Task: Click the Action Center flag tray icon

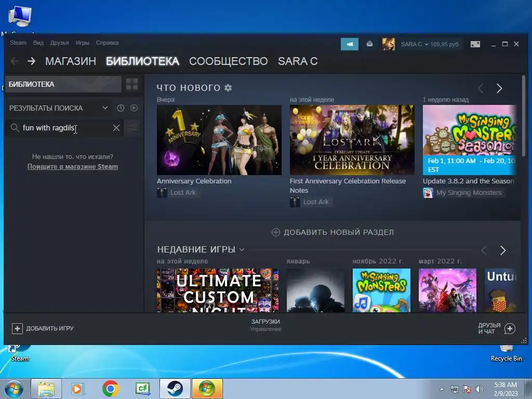Action: pos(467,389)
